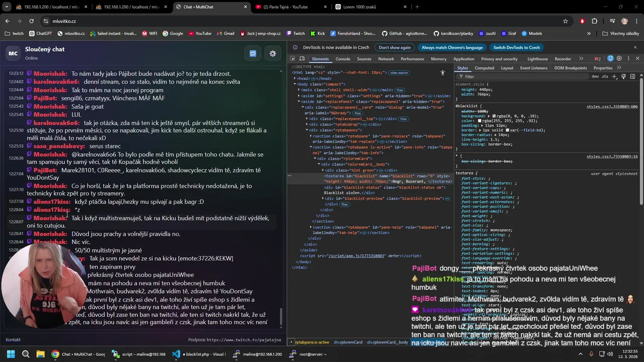Open the Network tab
Screen dimensions: 644x362
coord(386,59)
